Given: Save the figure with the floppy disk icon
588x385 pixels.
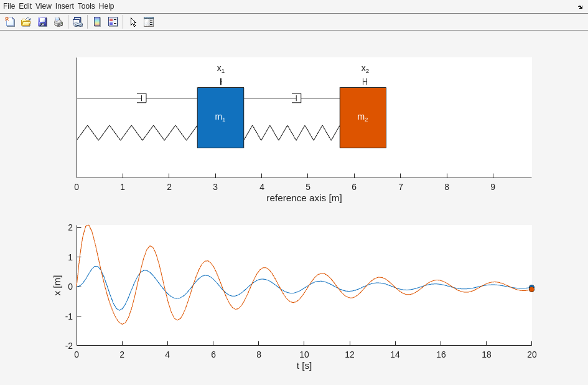Looking at the screenshot, I should 42,22.
